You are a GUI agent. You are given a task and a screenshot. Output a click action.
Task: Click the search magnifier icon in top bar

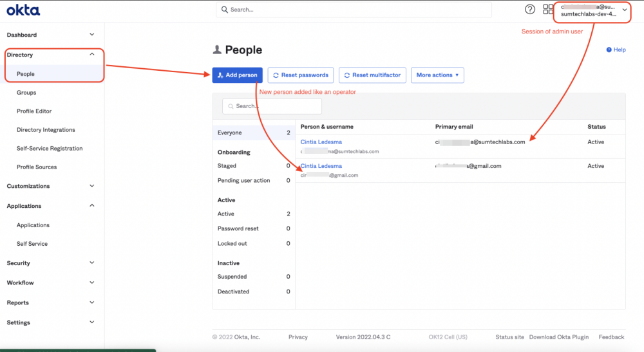tap(224, 10)
